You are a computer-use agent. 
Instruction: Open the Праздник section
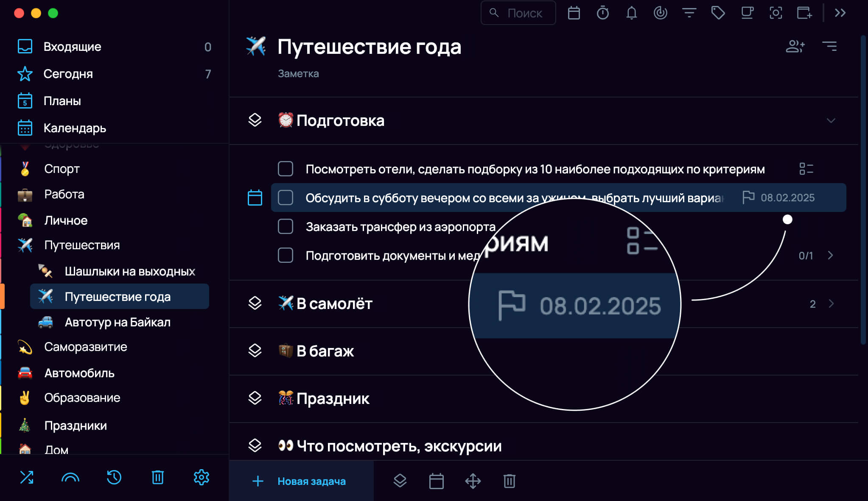coord(543,398)
